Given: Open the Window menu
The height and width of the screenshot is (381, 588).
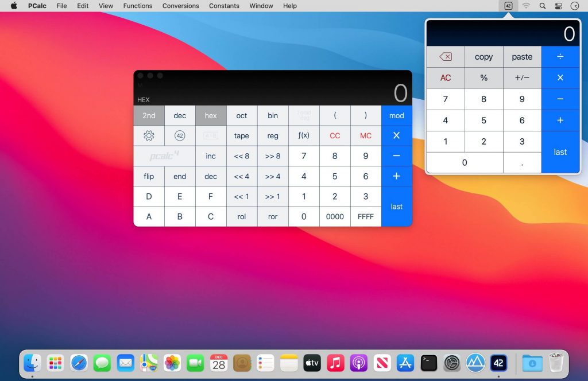Looking at the screenshot, I should [261, 6].
